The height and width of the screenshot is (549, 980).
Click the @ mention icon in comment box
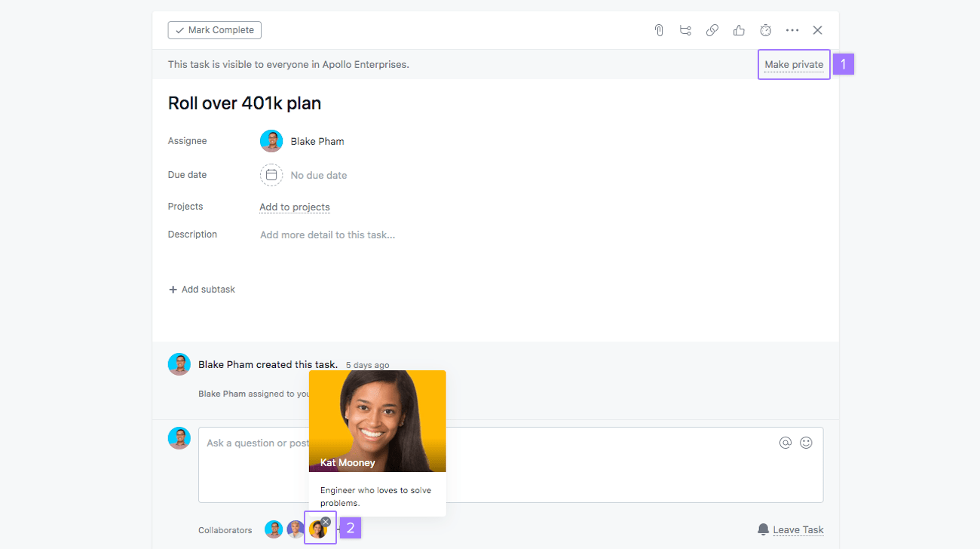(x=786, y=443)
